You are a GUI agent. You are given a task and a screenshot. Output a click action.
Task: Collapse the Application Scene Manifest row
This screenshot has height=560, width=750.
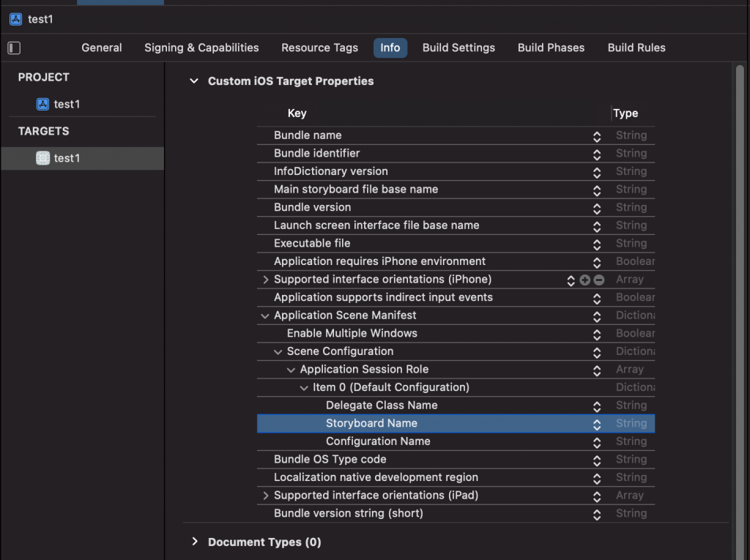[265, 316]
